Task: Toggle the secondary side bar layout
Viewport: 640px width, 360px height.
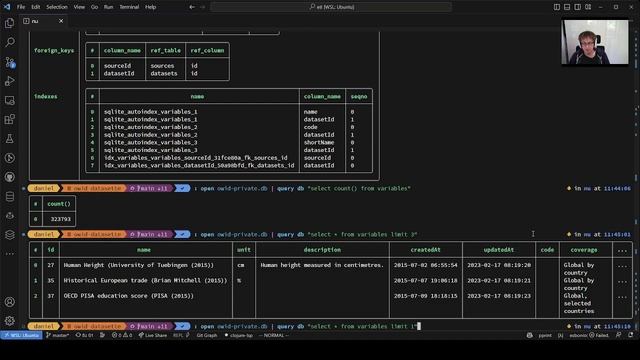Action: [x=578, y=7]
